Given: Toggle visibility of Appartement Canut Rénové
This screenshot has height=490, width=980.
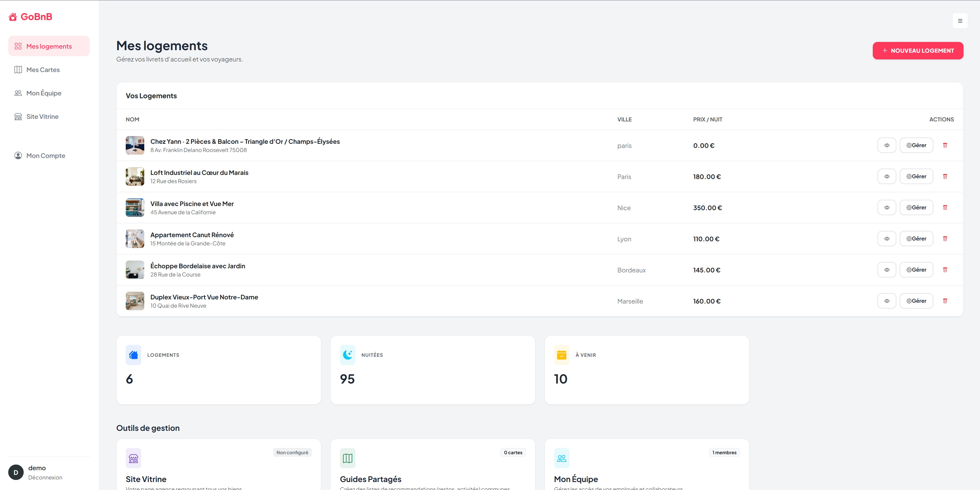Looking at the screenshot, I should [x=887, y=238].
